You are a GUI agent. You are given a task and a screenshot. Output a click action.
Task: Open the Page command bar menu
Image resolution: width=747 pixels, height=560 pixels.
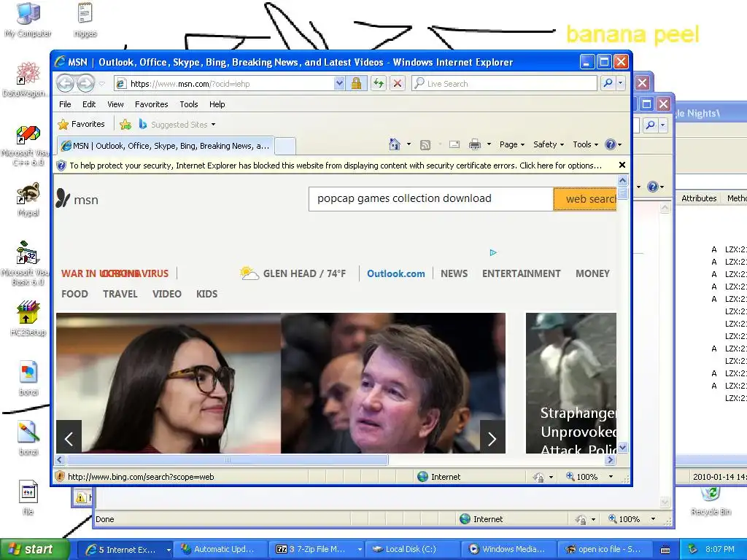coord(511,144)
